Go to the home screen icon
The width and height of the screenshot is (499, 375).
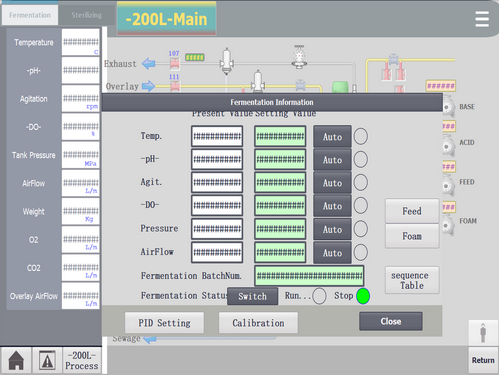pyautogui.click(x=16, y=360)
